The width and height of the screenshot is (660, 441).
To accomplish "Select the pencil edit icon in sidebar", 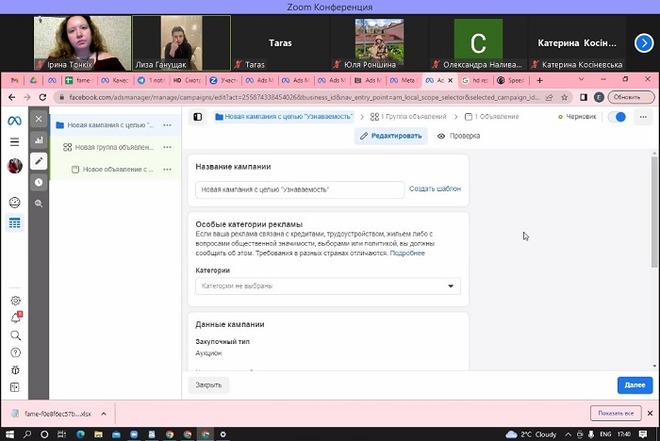I will (39, 161).
